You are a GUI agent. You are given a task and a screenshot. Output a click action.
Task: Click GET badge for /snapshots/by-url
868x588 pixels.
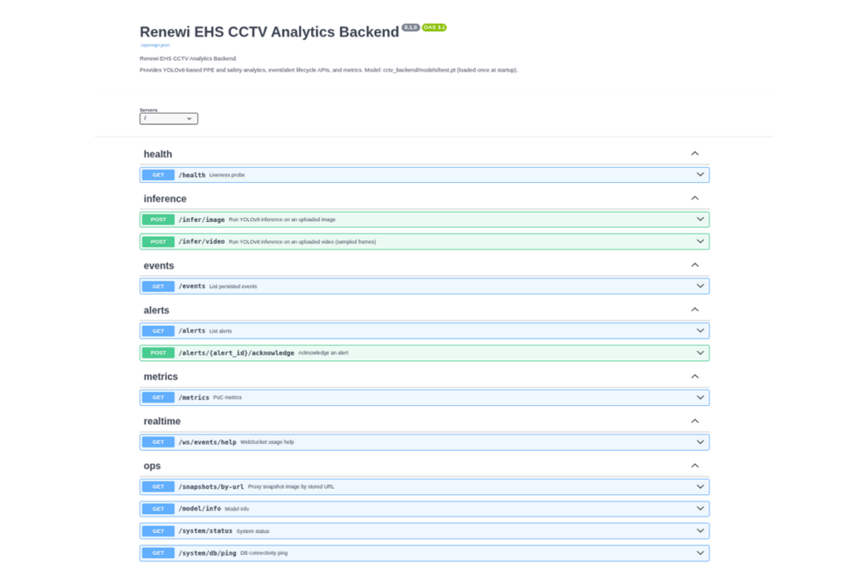click(x=159, y=487)
